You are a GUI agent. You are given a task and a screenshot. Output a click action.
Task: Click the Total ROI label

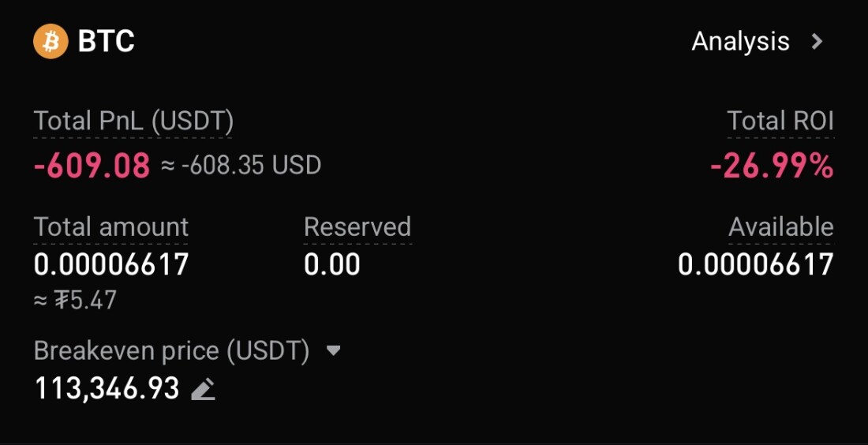[780, 121]
